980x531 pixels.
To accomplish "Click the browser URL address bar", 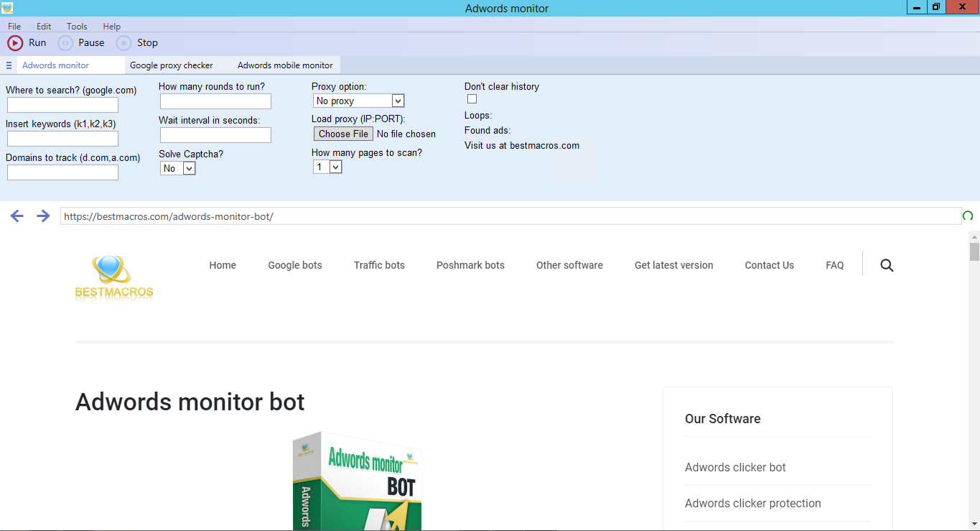I will 510,216.
